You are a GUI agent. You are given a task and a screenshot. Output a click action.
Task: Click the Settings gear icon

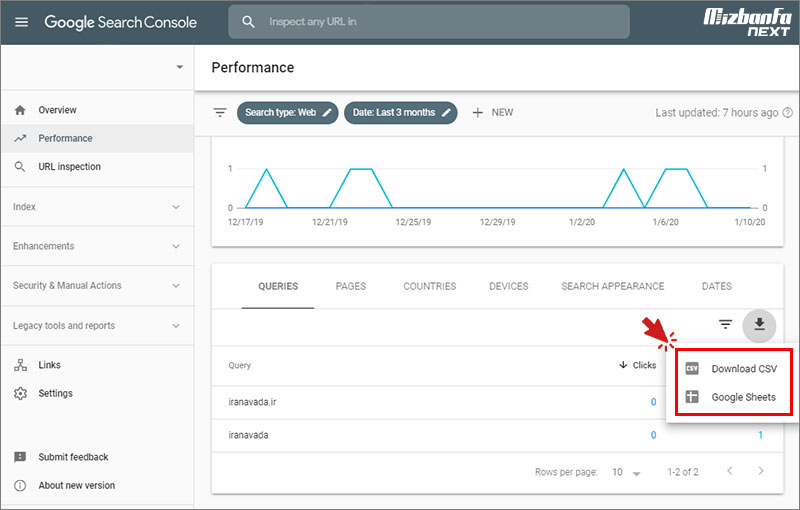pyautogui.click(x=20, y=393)
